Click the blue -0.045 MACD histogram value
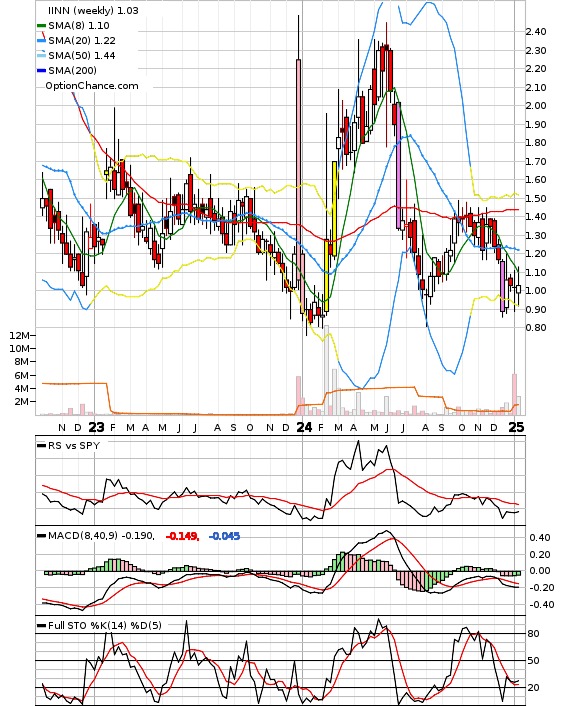Image resolution: width=566 pixels, height=706 pixels. click(224, 536)
